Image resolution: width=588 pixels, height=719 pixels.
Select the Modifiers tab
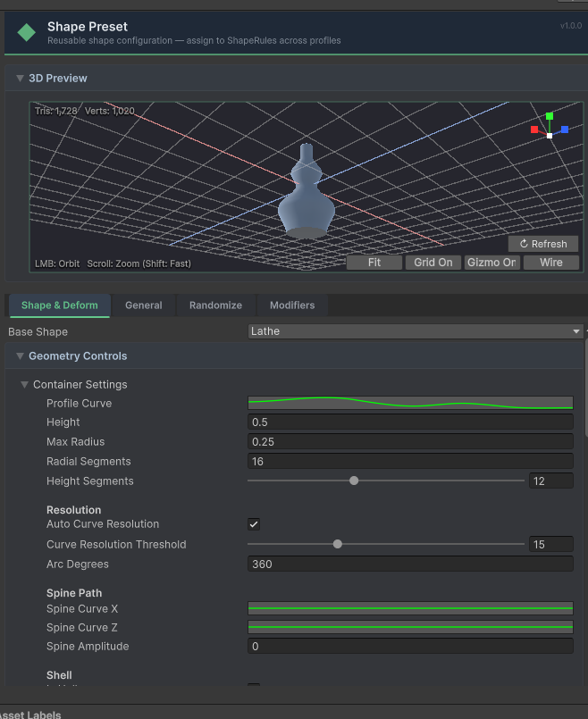point(292,305)
